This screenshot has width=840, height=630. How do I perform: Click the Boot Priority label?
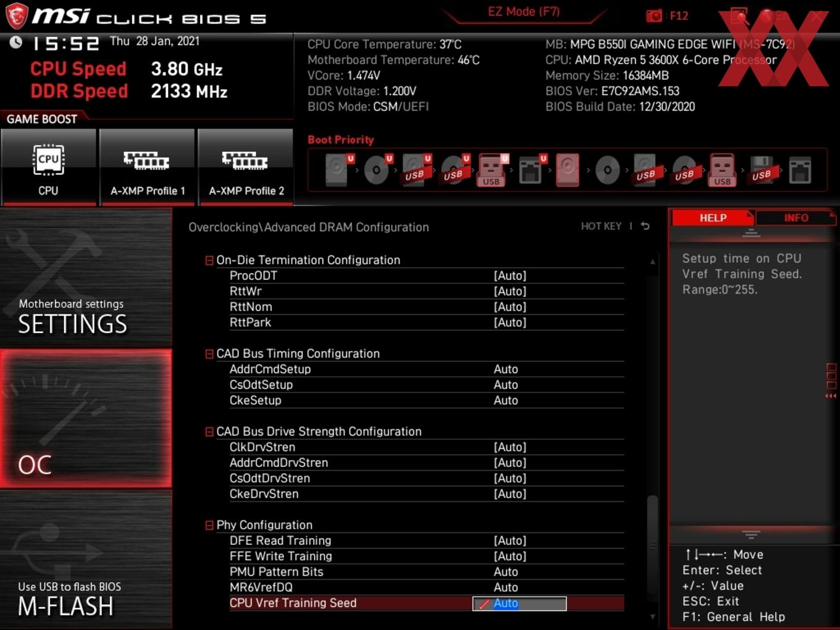pyautogui.click(x=341, y=140)
